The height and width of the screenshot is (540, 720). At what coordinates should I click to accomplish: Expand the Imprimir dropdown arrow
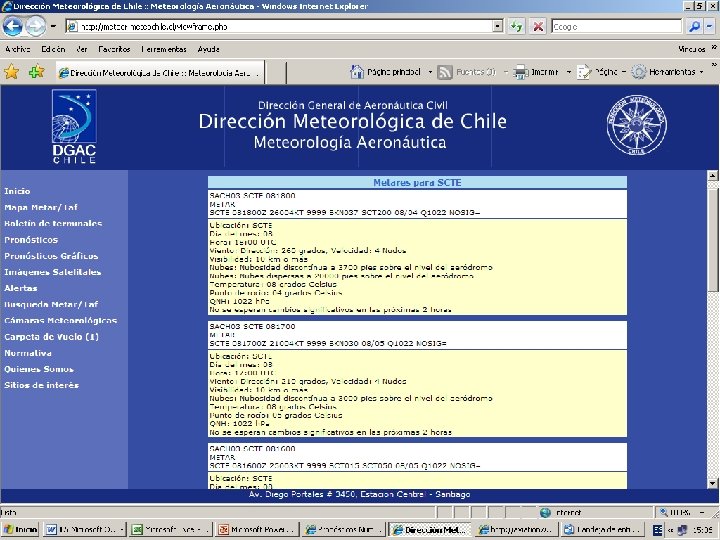pos(568,72)
